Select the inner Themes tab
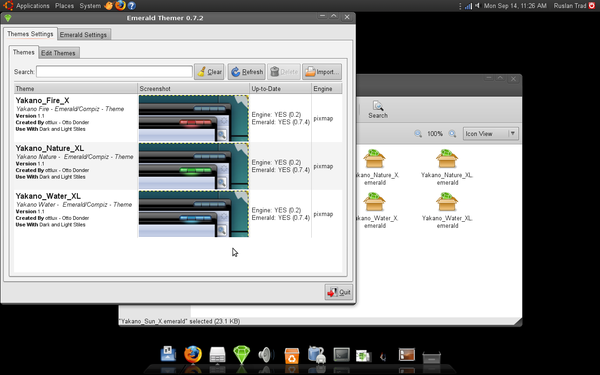 pos(24,52)
